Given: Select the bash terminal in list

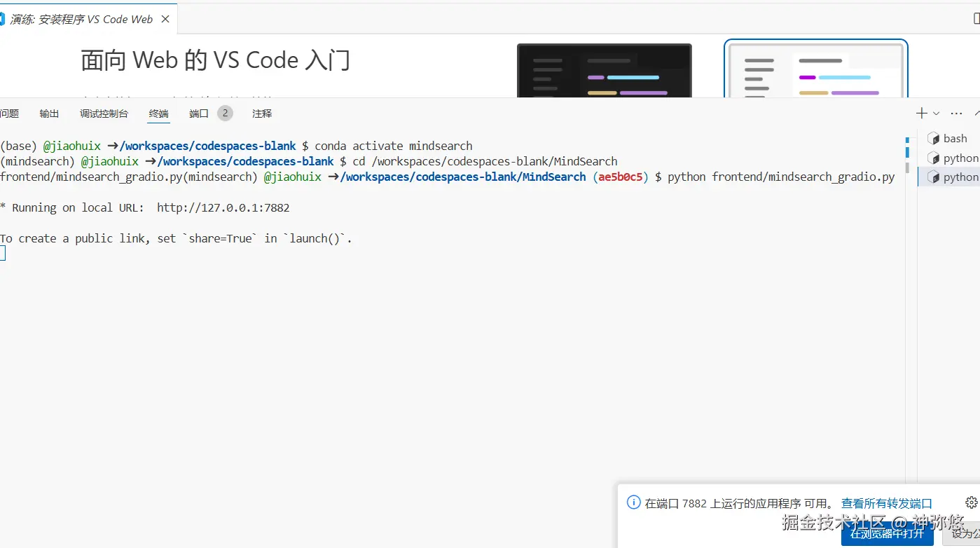Looking at the screenshot, I should [x=949, y=139].
